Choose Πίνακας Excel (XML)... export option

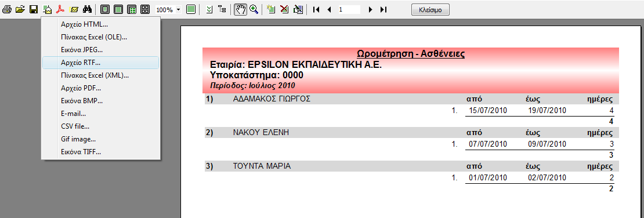click(100, 75)
